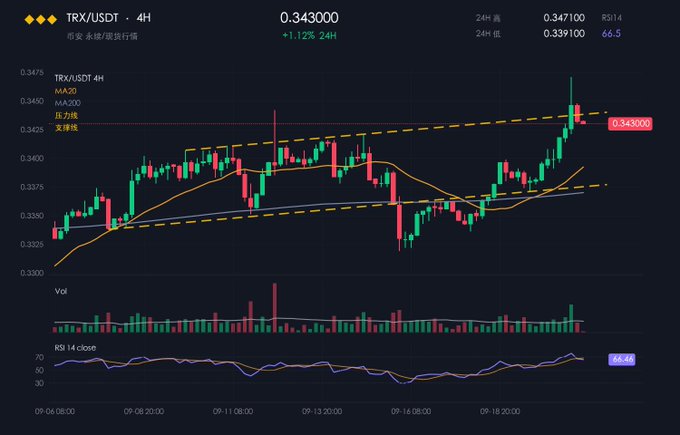Click the 24H high label in header
Image resolution: width=680 pixels, height=435 pixels.
pyautogui.click(x=488, y=18)
